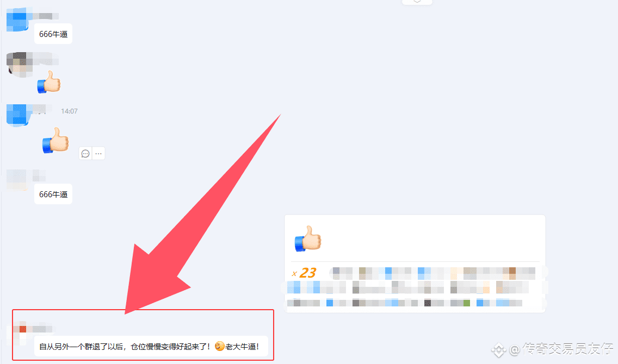
Task: Open the pale blurred avatar above second 666牛逼
Action: coord(16,180)
